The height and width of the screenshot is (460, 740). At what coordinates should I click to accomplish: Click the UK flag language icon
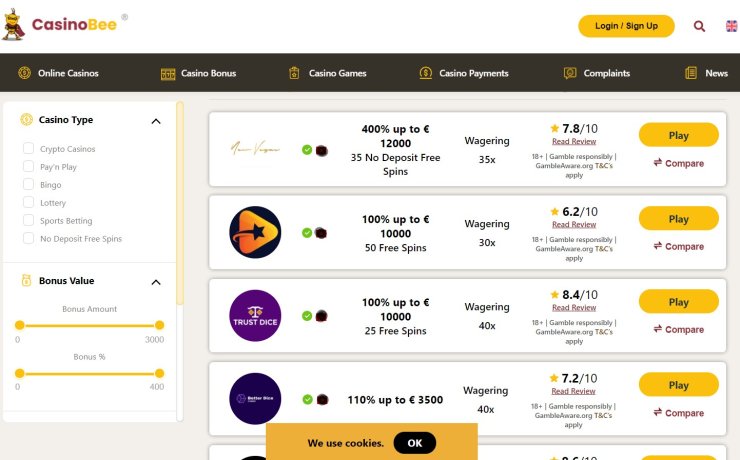coord(732,26)
